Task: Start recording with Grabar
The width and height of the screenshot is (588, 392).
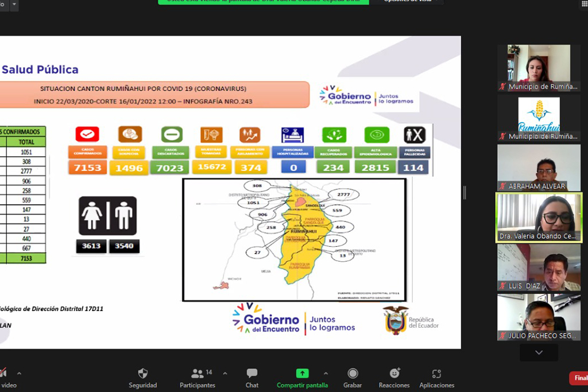Action: pyautogui.click(x=353, y=374)
